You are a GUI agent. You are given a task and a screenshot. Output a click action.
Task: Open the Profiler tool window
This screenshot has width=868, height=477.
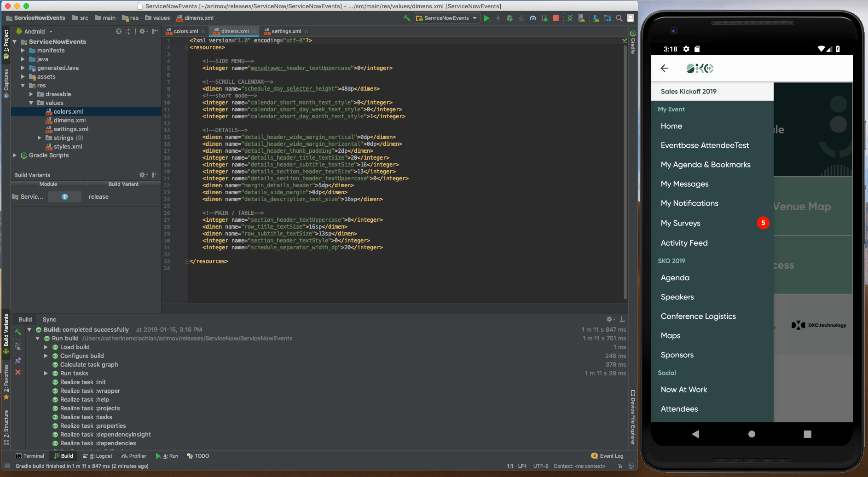[x=134, y=456]
